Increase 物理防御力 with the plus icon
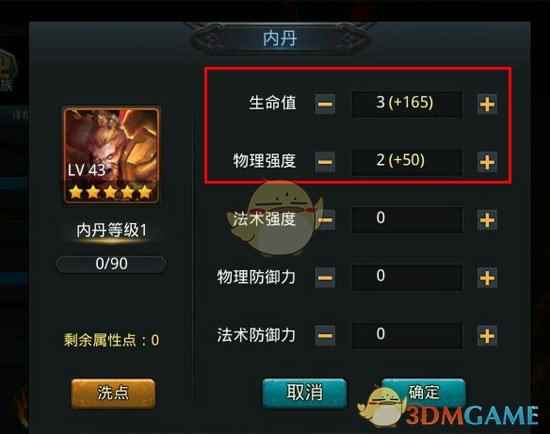This screenshot has width=550, height=434. pos(487,278)
